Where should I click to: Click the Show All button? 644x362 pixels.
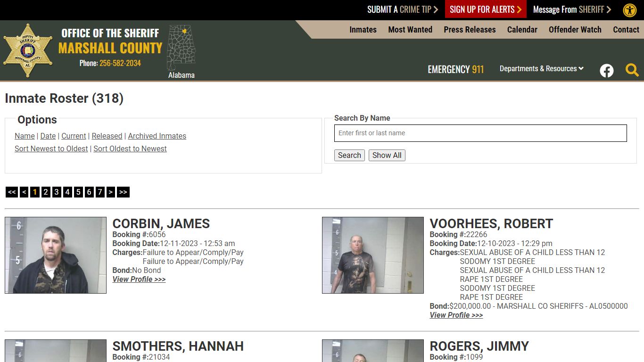(x=387, y=155)
